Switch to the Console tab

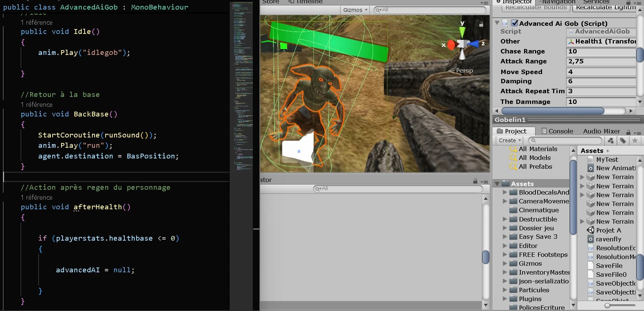click(x=557, y=131)
